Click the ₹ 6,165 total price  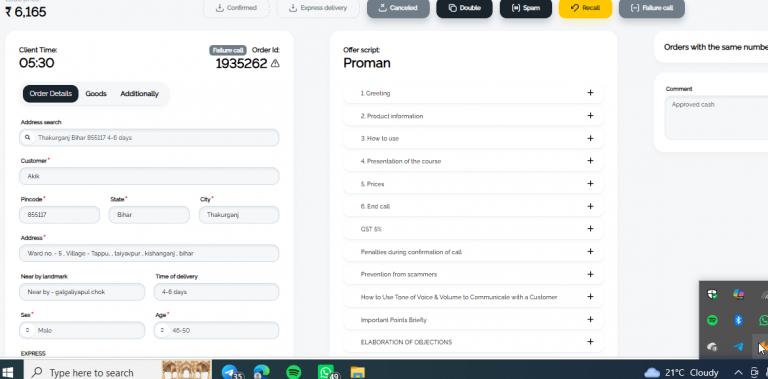click(26, 12)
